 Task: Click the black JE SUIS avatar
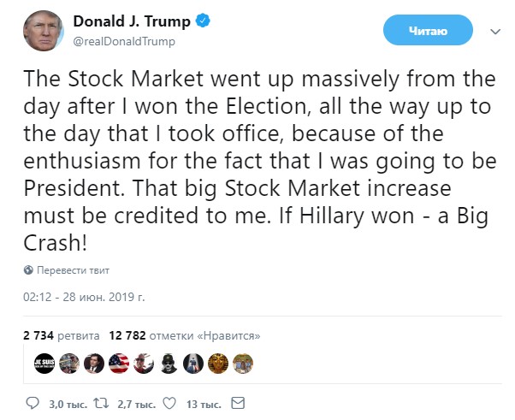(44, 363)
